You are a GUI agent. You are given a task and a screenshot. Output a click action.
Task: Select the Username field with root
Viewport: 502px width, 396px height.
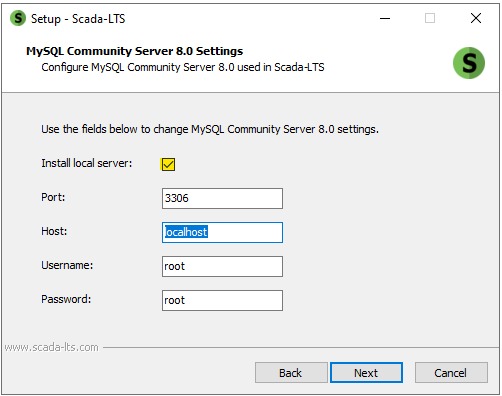222,266
